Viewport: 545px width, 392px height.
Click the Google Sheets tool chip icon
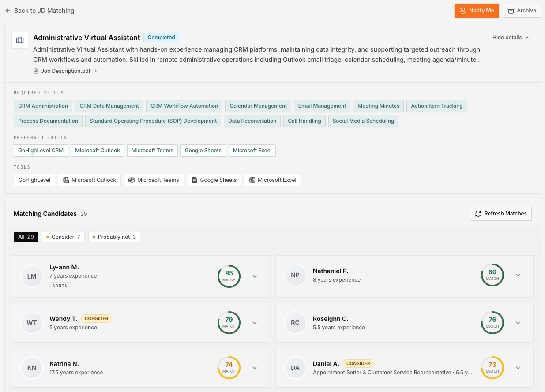point(195,180)
